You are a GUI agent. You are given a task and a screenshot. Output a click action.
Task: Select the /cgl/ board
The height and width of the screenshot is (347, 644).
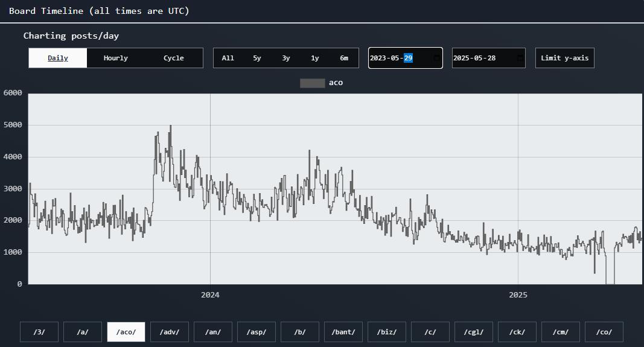474,332
